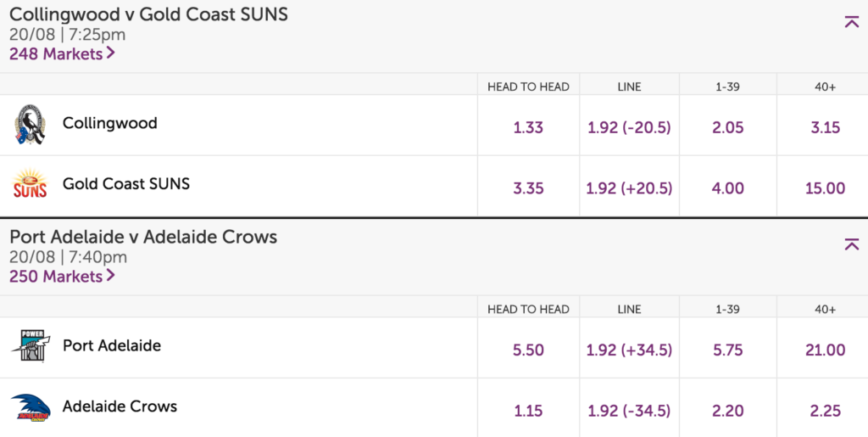Open the 250 Markets link
This screenshot has width=868, height=437.
pos(62,276)
